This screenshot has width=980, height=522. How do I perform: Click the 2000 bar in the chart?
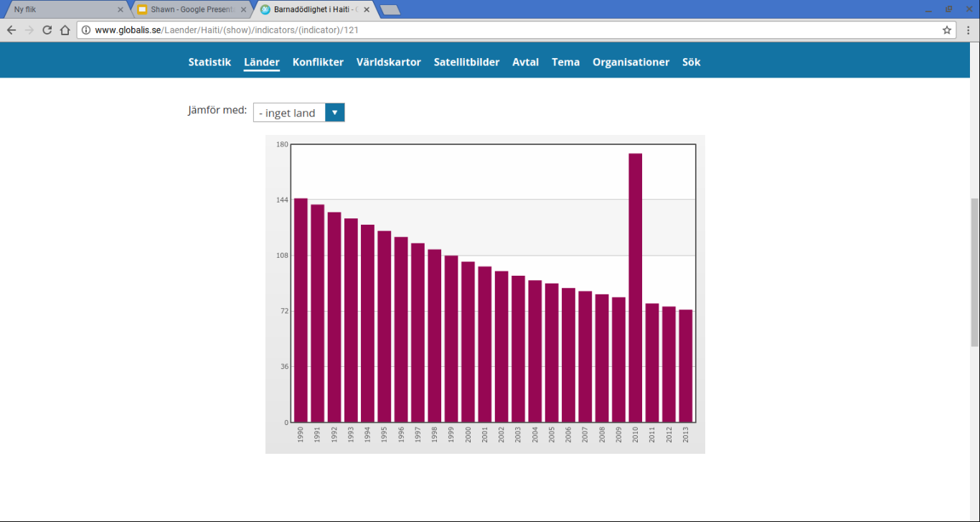(468, 342)
